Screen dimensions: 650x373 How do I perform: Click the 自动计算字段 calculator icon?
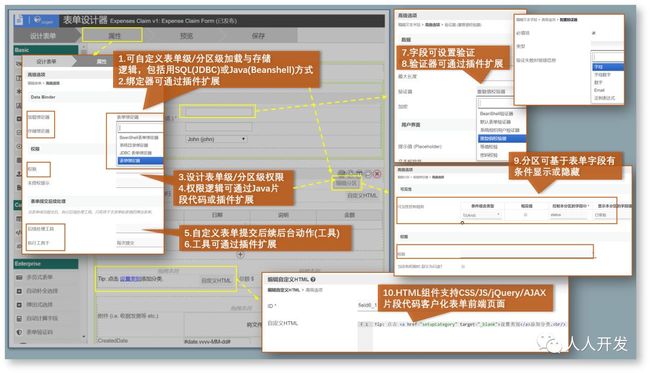point(19,318)
